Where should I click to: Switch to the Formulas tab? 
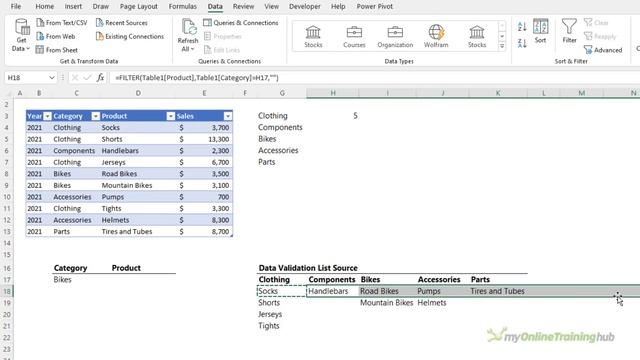[x=182, y=7]
